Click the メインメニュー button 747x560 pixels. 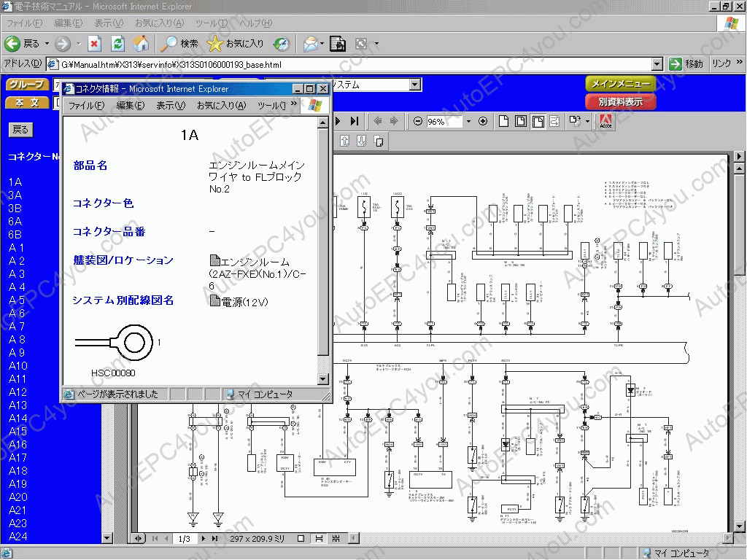click(620, 84)
